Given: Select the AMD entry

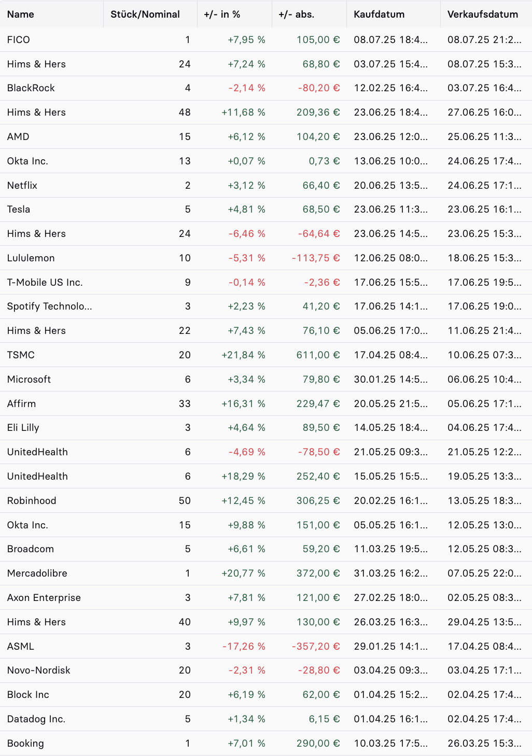Looking at the screenshot, I should click(x=266, y=137).
